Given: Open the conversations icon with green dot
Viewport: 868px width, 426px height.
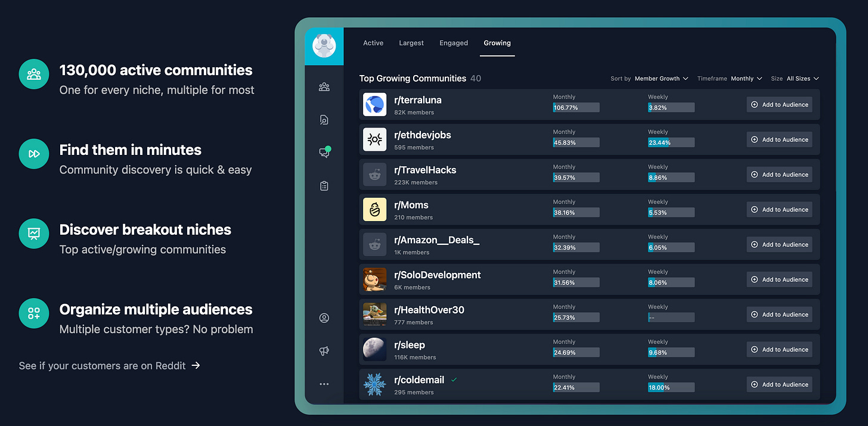Looking at the screenshot, I should (325, 153).
